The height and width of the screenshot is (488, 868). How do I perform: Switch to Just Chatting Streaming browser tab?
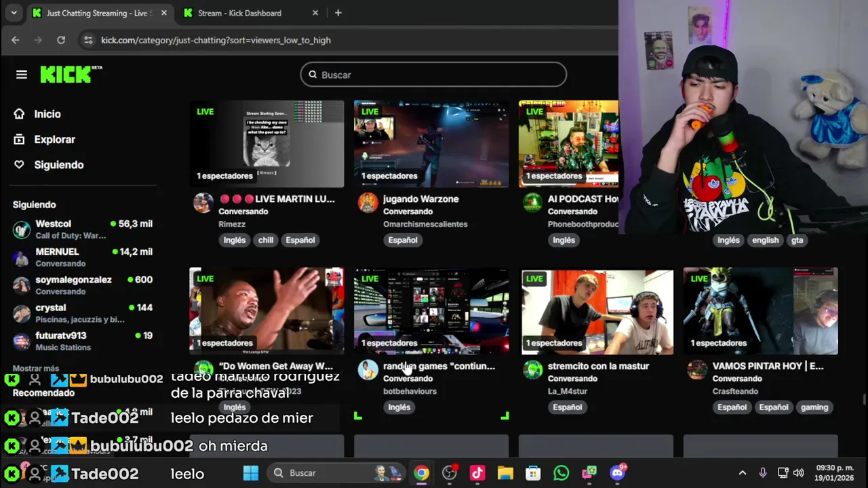[98, 13]
